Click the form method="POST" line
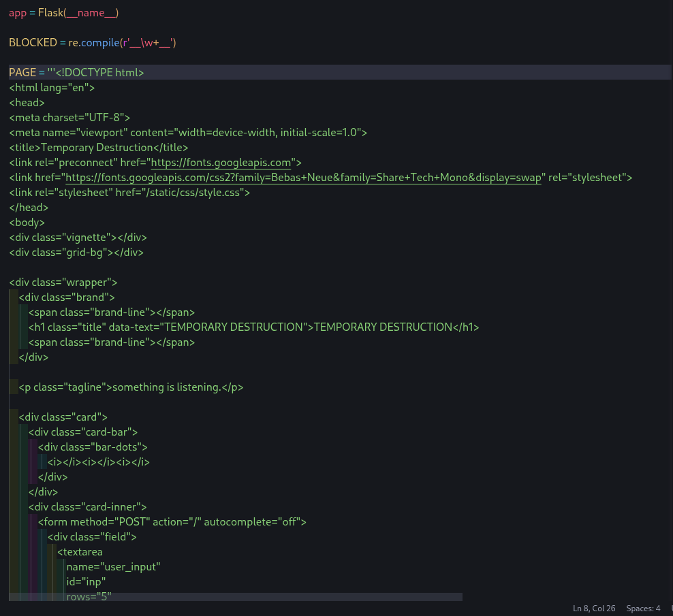The height and width of the screenshot is (616, 673). tap(172, 522)
